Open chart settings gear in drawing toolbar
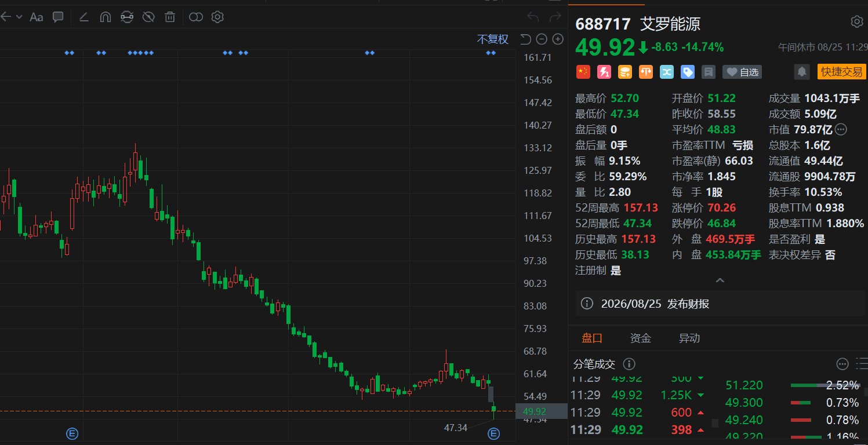The width and height of the screenshot is (868, 445). [x=217, y=17]
